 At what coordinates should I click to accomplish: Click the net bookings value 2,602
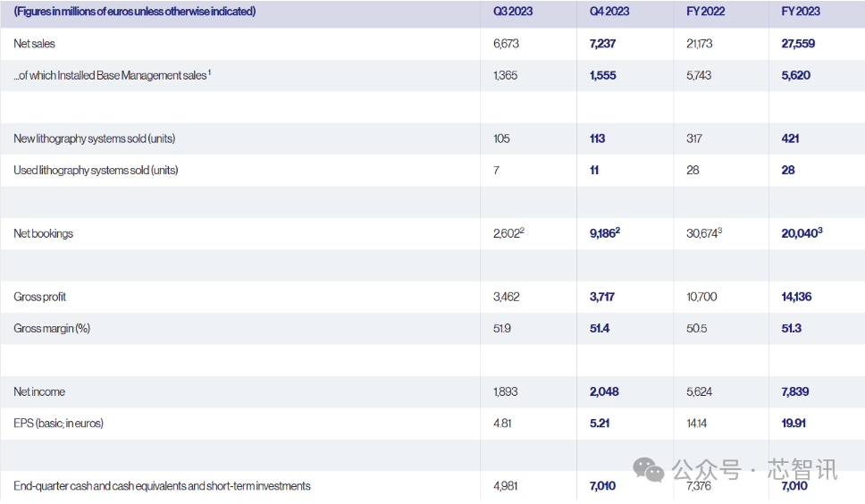(x=508, y=233)
